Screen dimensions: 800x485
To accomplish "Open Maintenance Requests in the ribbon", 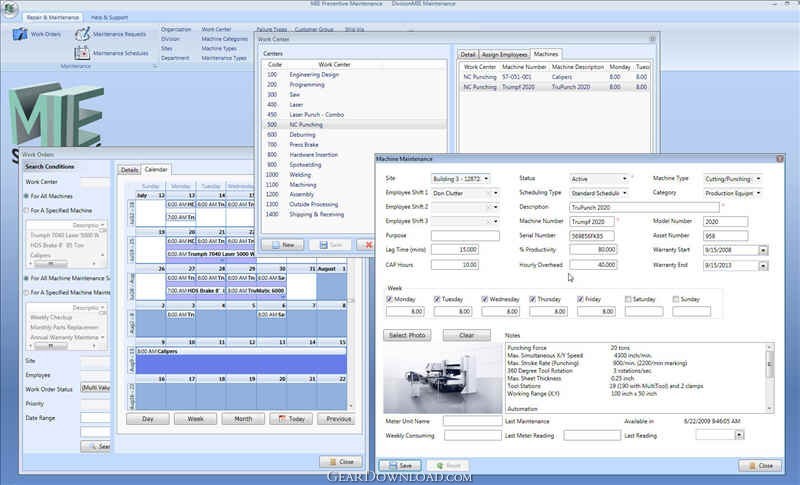I will tap(111, 34).
